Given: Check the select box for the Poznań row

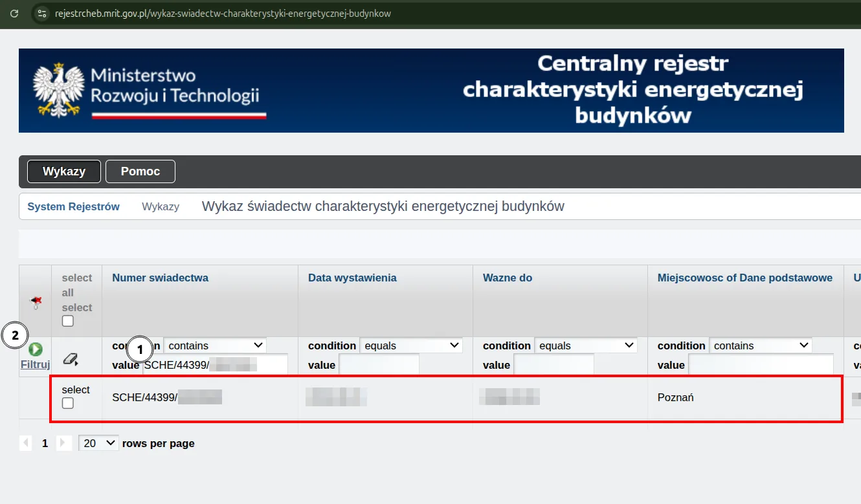Looking at the screenshot, I should [68, 403].
